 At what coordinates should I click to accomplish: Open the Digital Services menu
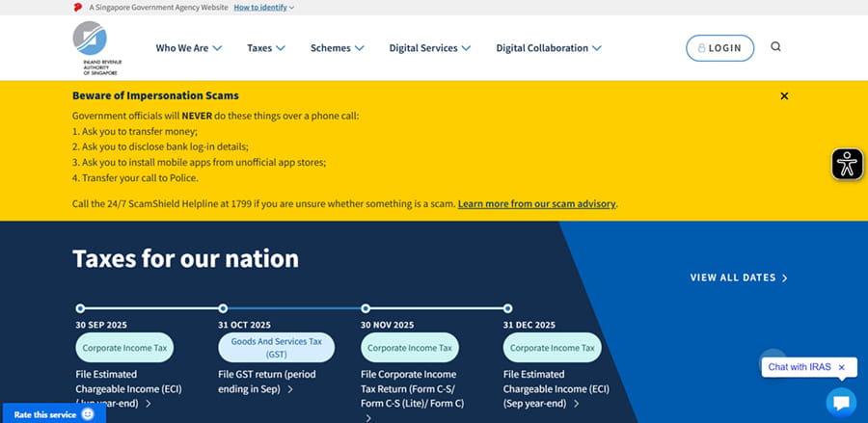click(429, 48)
